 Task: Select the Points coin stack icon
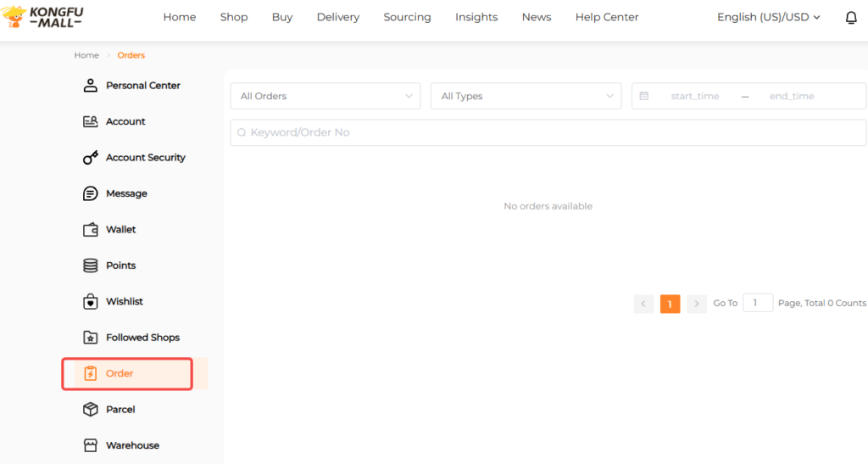point(91,266)
